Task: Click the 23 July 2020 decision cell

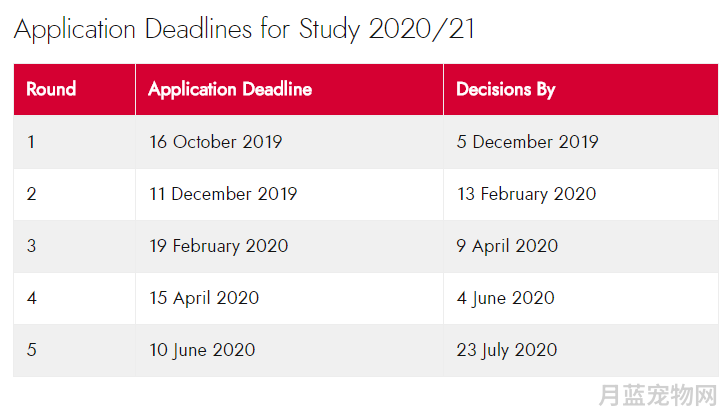Action: coord(581,350)
